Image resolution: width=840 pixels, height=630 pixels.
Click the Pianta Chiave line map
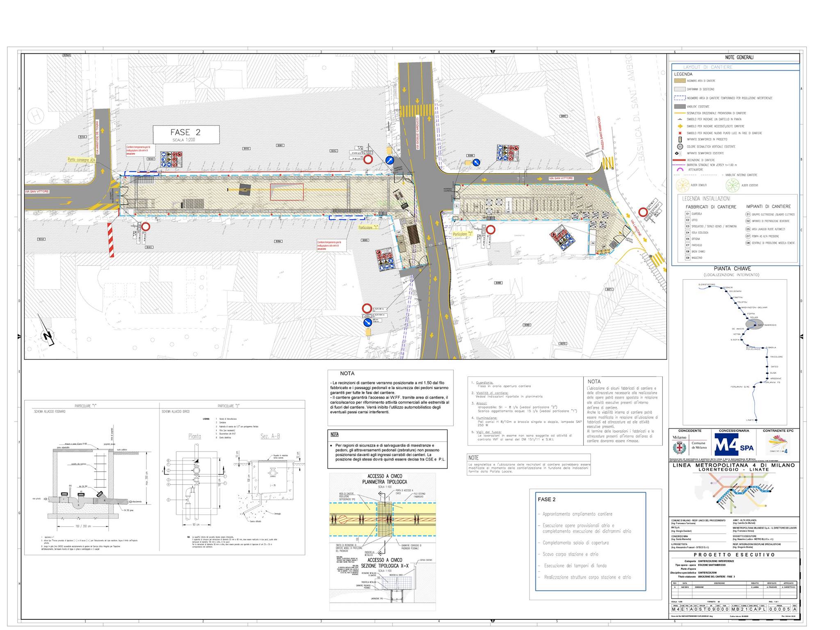pos(735,352)
